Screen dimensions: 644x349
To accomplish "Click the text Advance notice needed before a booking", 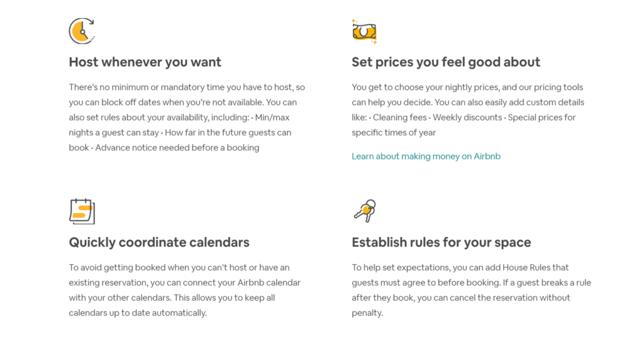I will [177, 148].
